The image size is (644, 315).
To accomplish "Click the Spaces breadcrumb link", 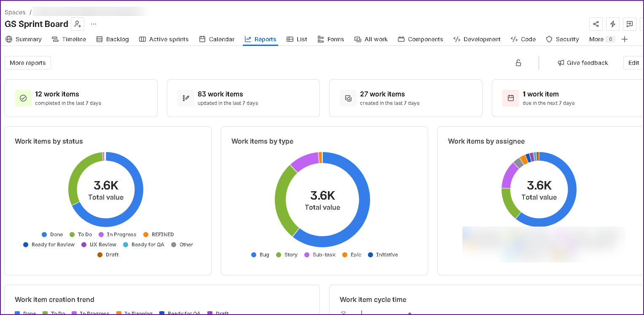I will (15, 12).
